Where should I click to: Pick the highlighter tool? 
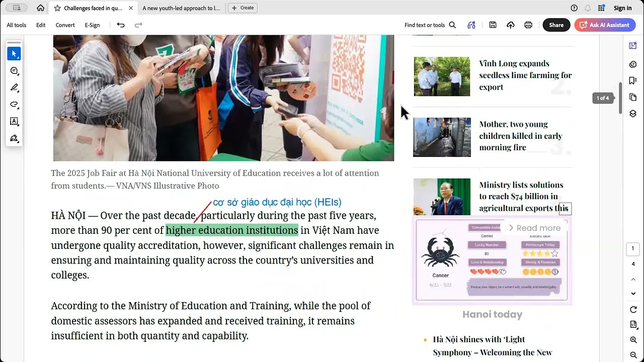tap(14, 87)
